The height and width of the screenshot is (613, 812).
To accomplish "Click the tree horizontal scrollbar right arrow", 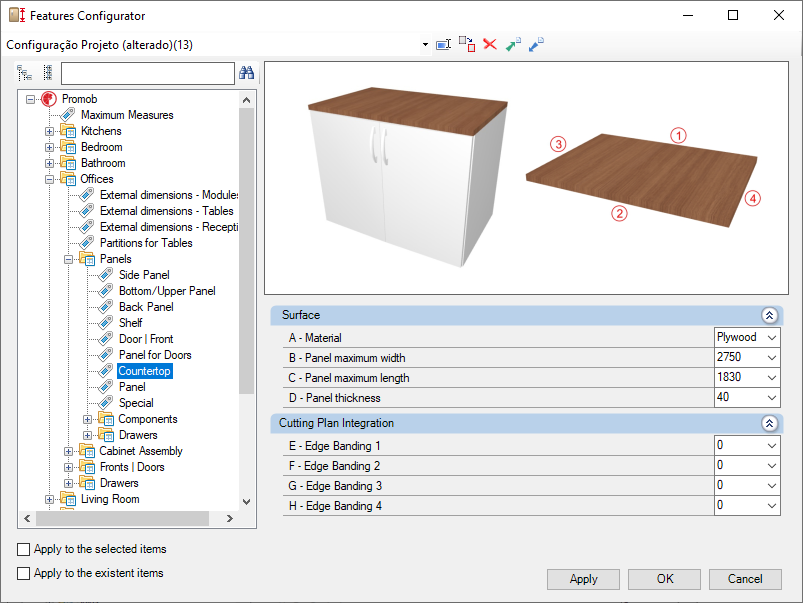I will coord(230,518).
